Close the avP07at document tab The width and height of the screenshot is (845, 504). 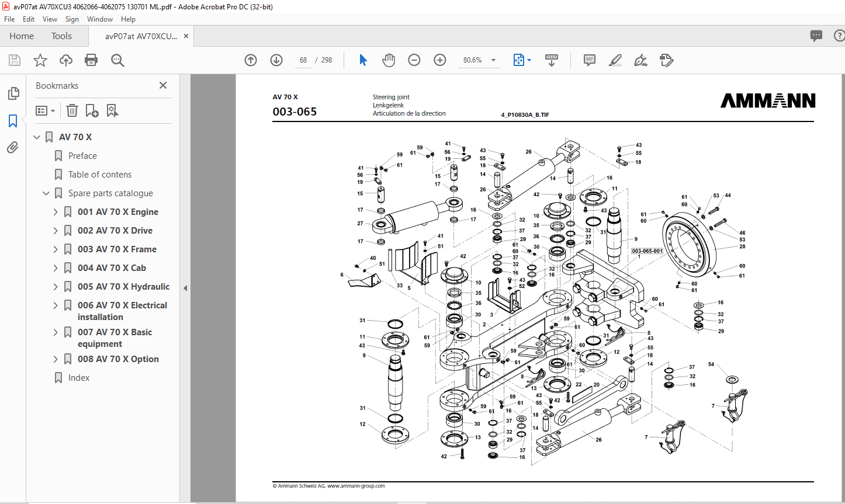pyautogui.click(x=186, y=36)
